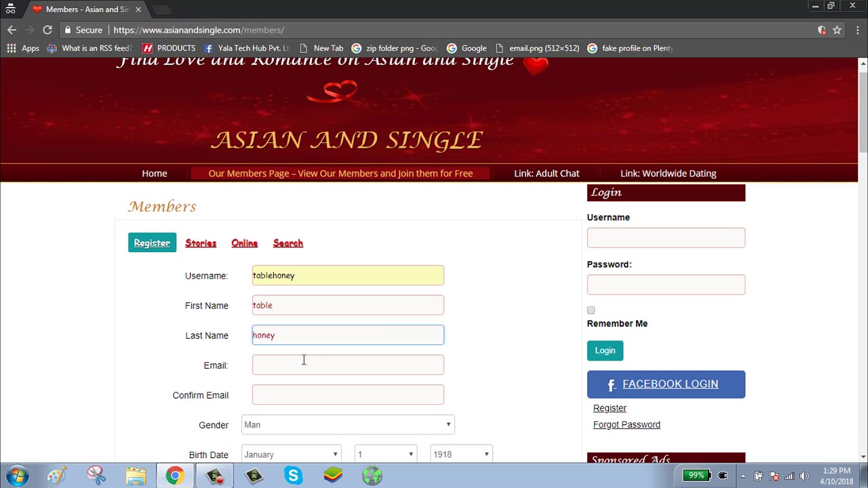Screen dimensions: 868x488
Task: Open Snipping Tool from the taskbar
Action: (96, 476)
